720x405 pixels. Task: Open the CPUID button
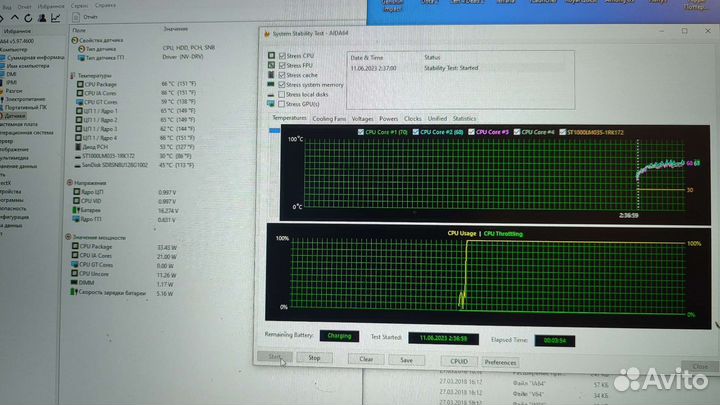(x=459, y=361)
